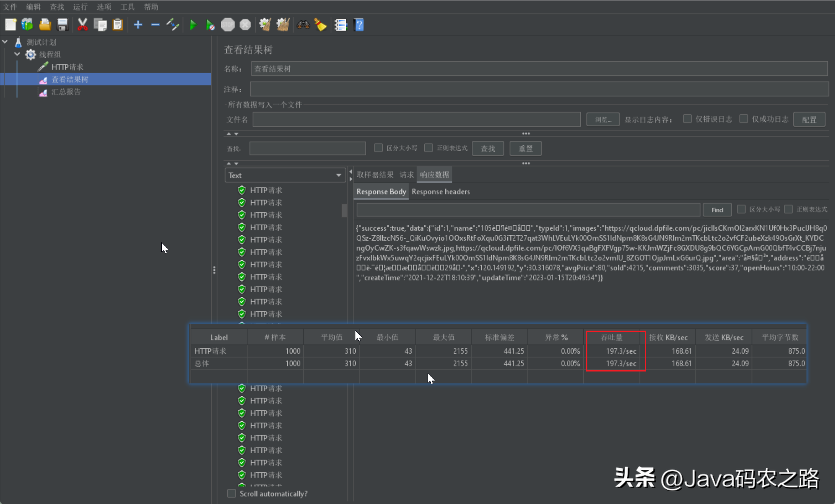Enable the 仅成功日志 checkbox
This screenshot has width=835, height=504.
pos(743,119)
